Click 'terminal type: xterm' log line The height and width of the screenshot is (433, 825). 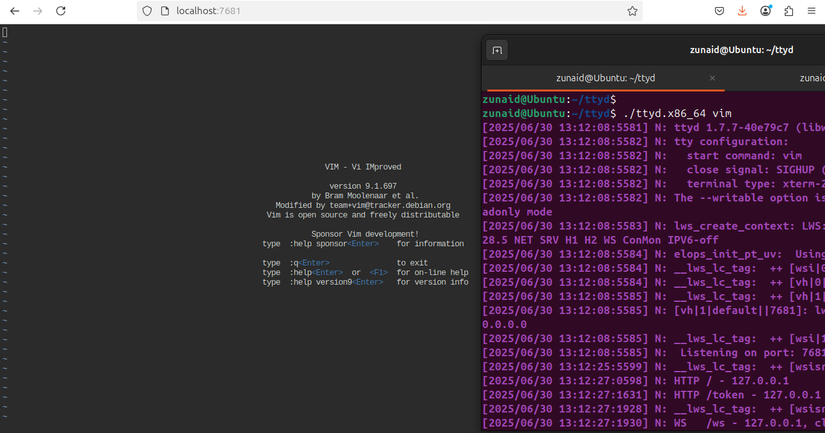(653, 184)
